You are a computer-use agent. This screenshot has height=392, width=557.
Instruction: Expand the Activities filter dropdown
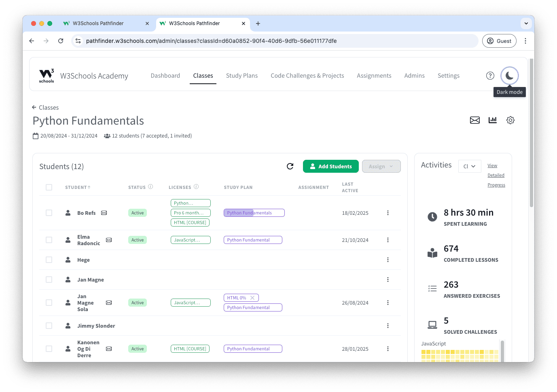(469, 166)
